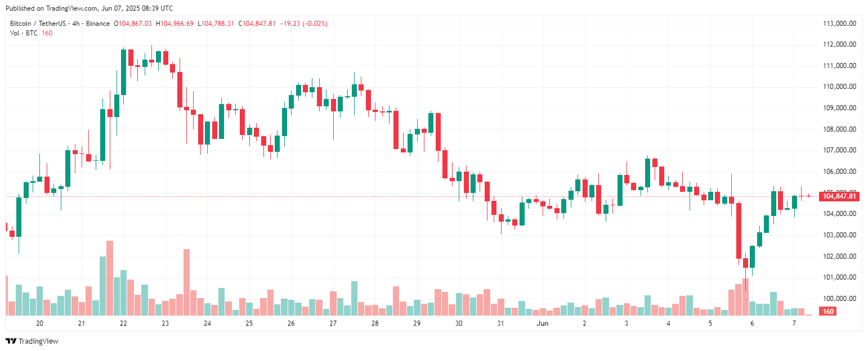868x351 pixels.
Task: Click date 3 on the time axis
Action: [627, 323]
